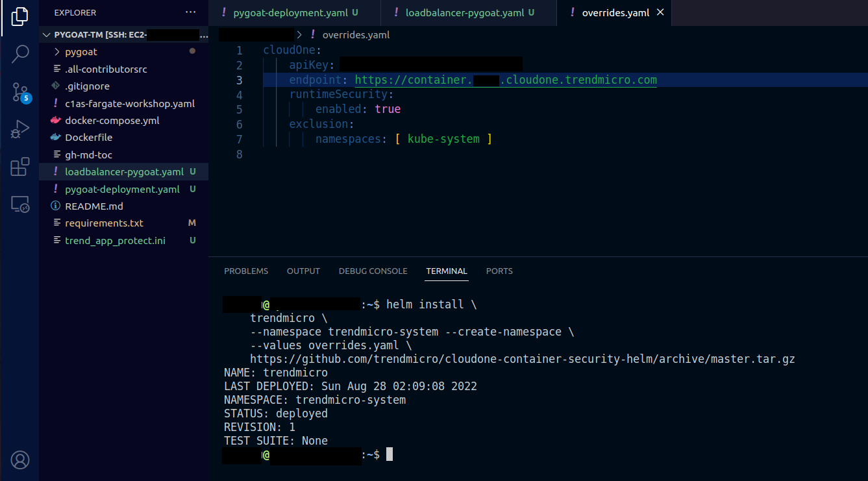Viewport: 868px width, 481px height.
Task: Click 'REVISION: 1' terminal line
Action: click(260, 427)
